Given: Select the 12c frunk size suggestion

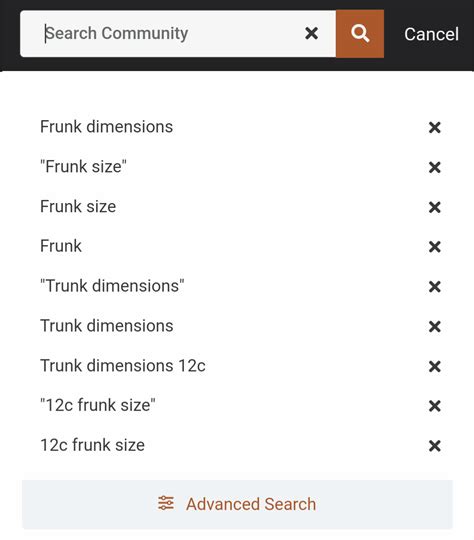Looking at the screenshot, I should point(92,445).
